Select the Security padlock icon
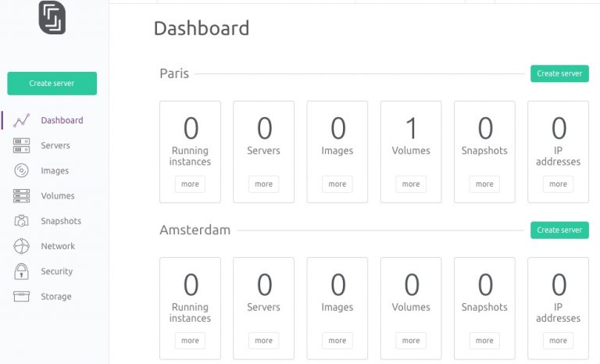Screen dimensions: 600x364 tap(21, 271)
